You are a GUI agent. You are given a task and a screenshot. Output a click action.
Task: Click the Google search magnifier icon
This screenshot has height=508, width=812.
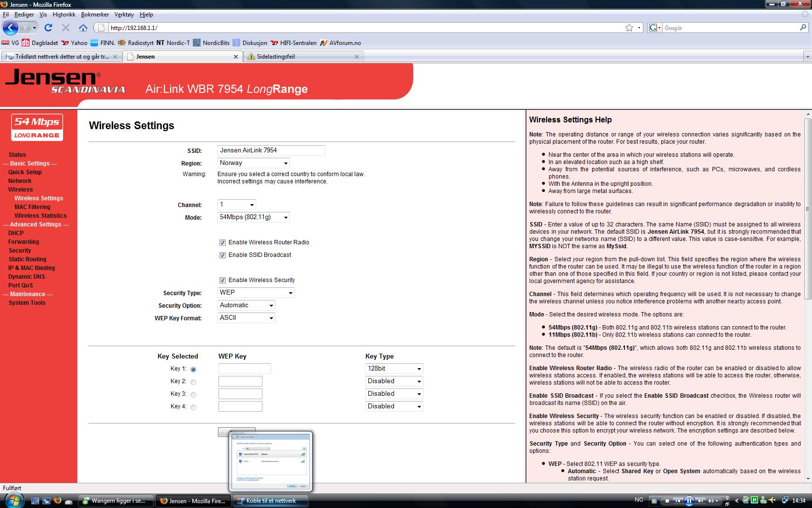tap(803, 28)
